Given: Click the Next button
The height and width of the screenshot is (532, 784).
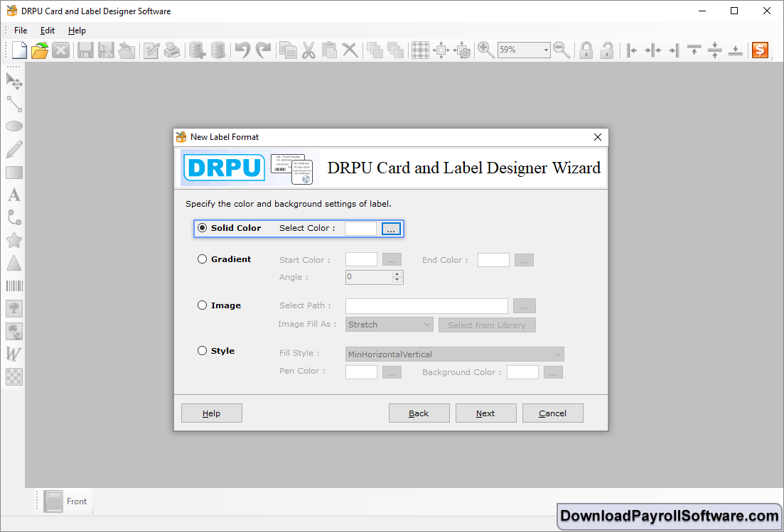Looking at the screenshot, I should (x=485, y=413).
